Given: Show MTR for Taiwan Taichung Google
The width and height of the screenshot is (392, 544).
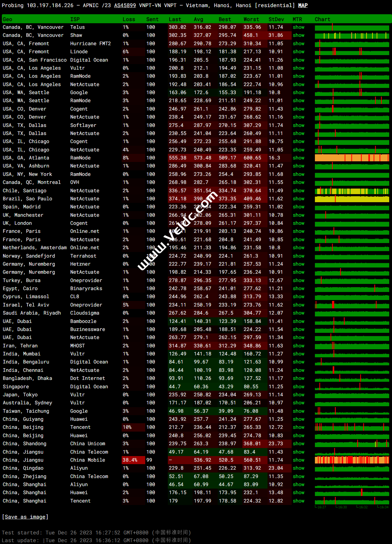Looking at the screenshot, I should coord(298,411).
